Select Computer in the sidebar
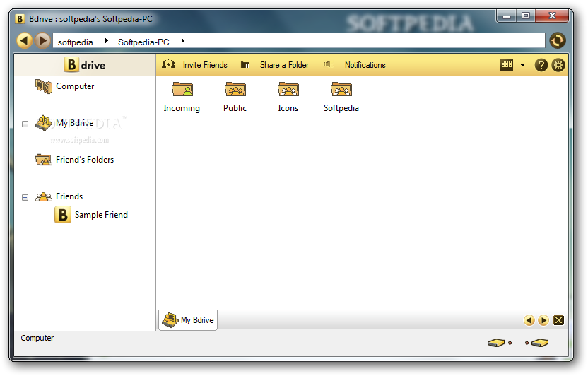 click(65, 86)
